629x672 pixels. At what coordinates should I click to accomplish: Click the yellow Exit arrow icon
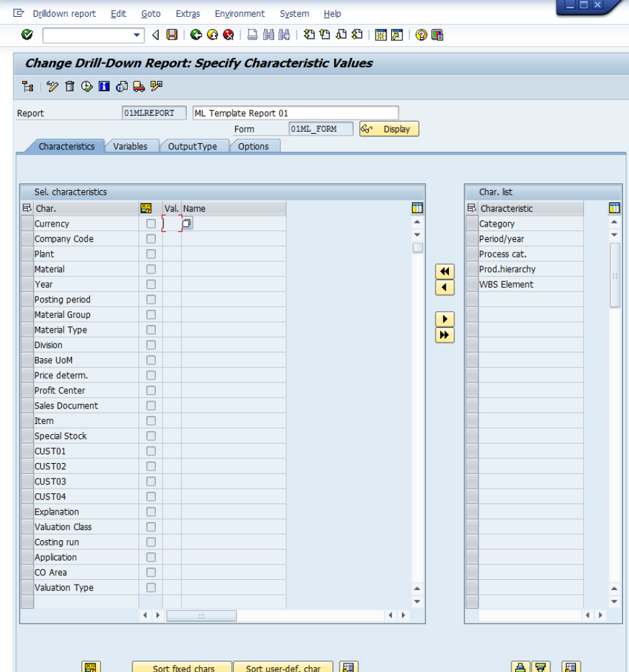pos(212,35)
